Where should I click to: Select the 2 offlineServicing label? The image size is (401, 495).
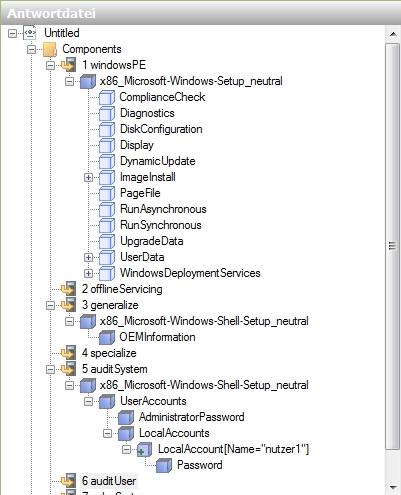point(122,289)
